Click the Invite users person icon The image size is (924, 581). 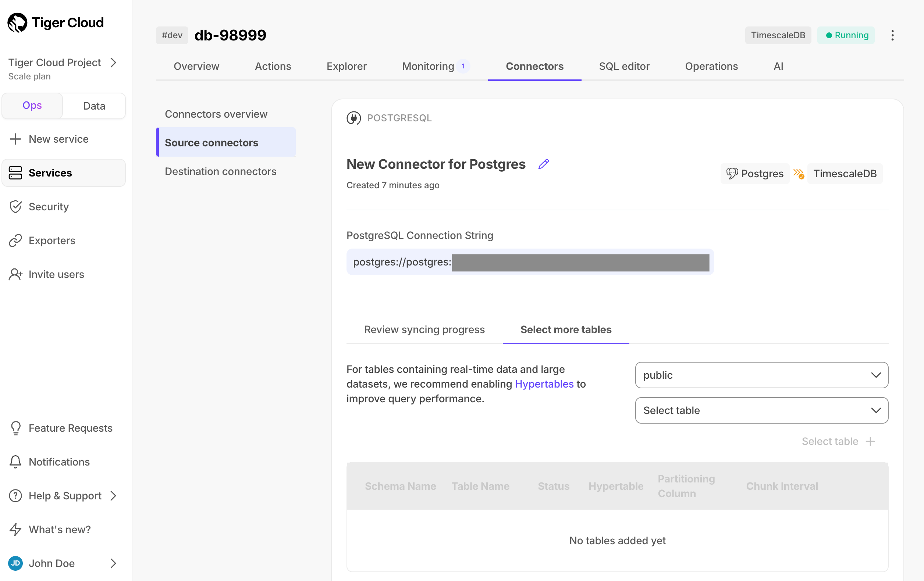point(15,274)
